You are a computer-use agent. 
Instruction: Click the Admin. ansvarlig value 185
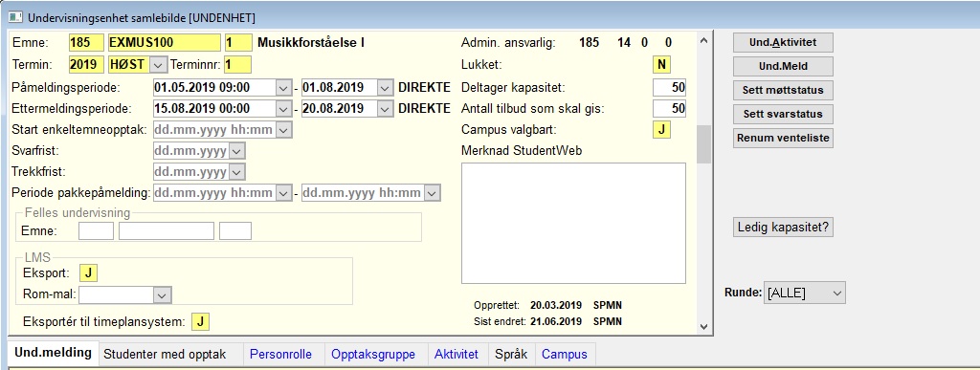pos(589,42)
